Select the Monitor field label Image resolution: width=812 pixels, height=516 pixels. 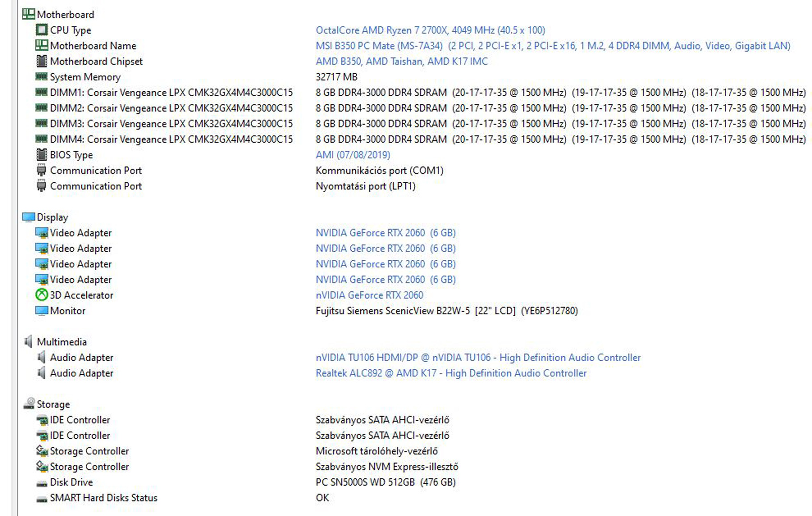(67, 311)
